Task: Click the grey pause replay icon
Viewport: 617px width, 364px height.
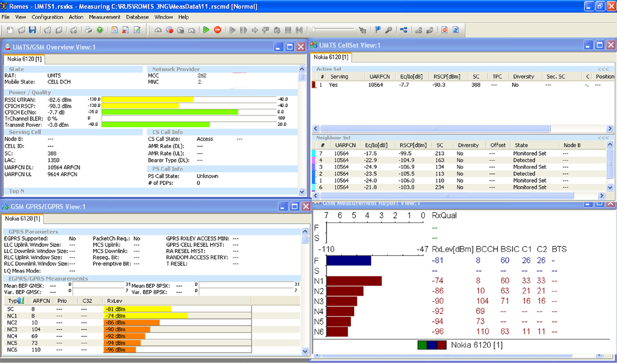Action: pyautogui.click(x=288, y=30)
